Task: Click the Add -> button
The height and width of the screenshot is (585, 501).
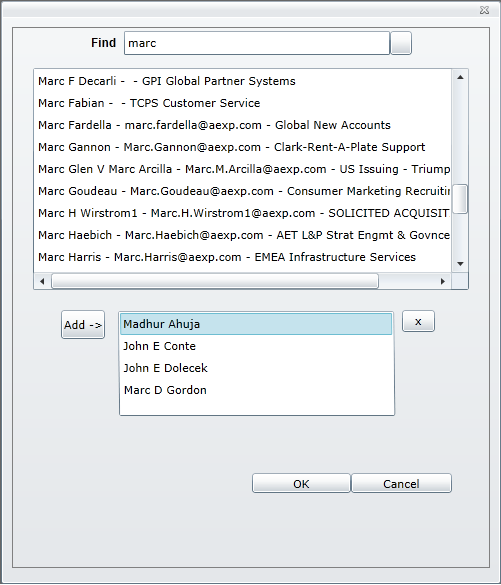Action: point(83,325)
